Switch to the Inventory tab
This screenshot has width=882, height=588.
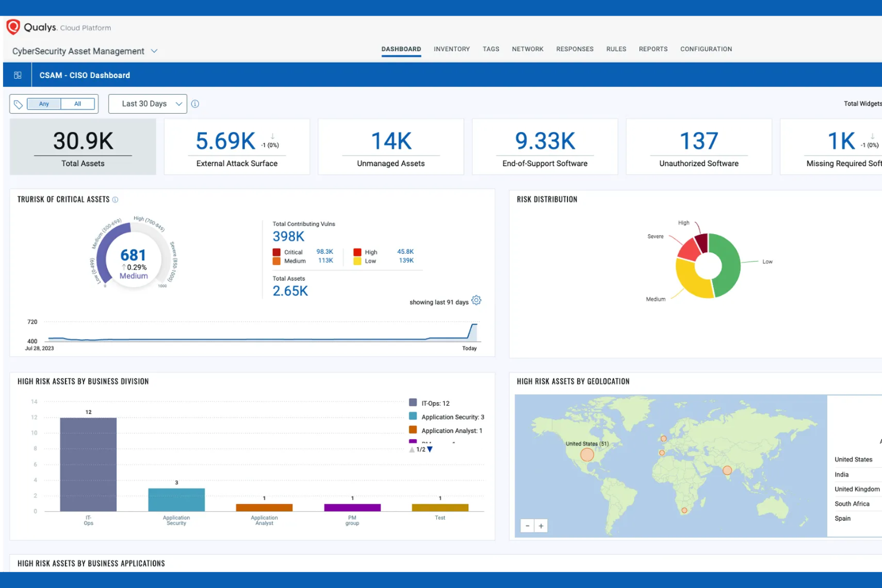451,49
